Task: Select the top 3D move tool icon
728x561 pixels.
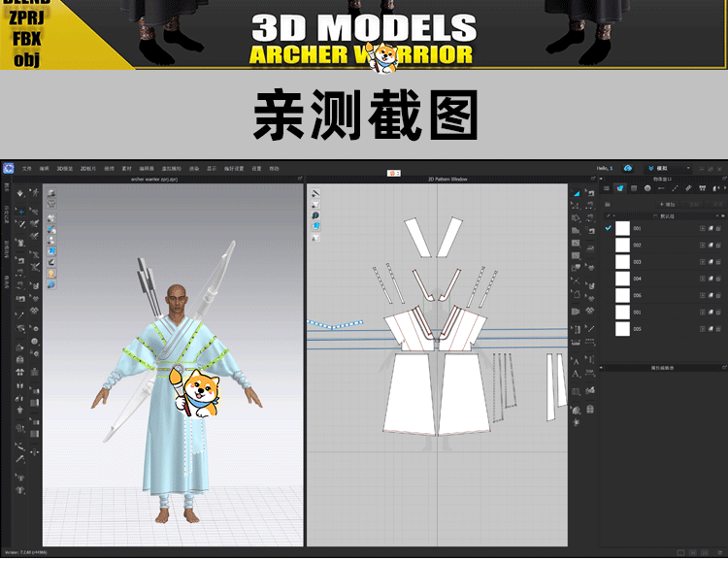Action: click(x=21, y=192)
